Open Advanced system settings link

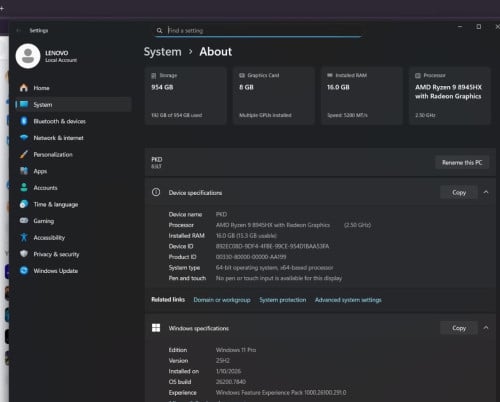pos(348,300)
